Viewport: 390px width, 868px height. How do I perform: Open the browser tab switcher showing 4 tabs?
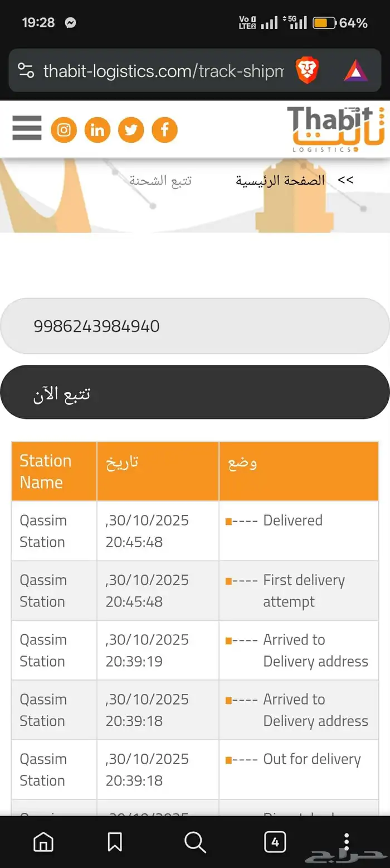[x=275, y=842]
